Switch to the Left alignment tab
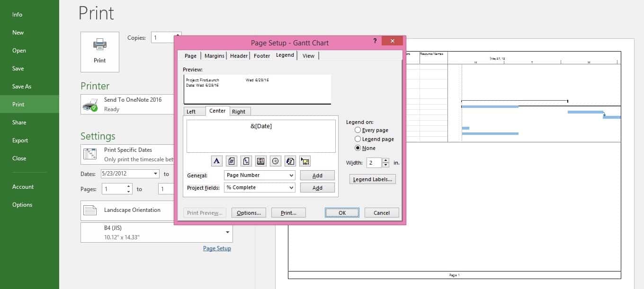The width and height of the screenshot is (644, 289). pos(191,112)
